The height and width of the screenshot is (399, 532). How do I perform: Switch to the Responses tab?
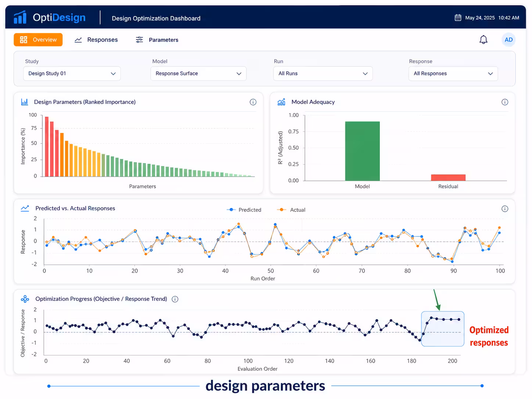click(96, 40)
